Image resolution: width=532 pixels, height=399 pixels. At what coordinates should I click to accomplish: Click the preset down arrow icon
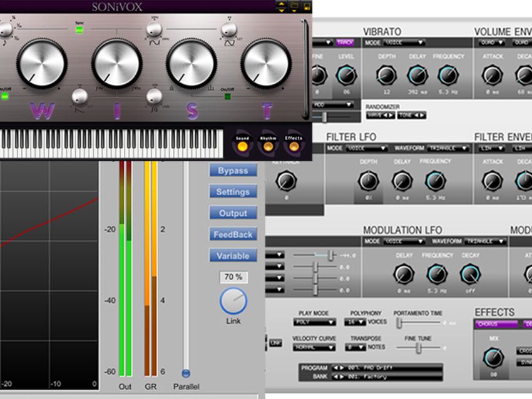[x=282, y=11]
